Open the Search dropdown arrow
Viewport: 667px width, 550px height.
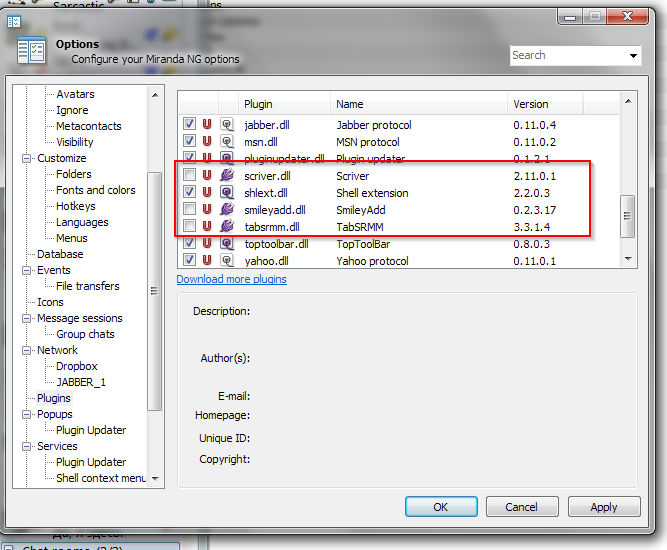pos(633,56)
